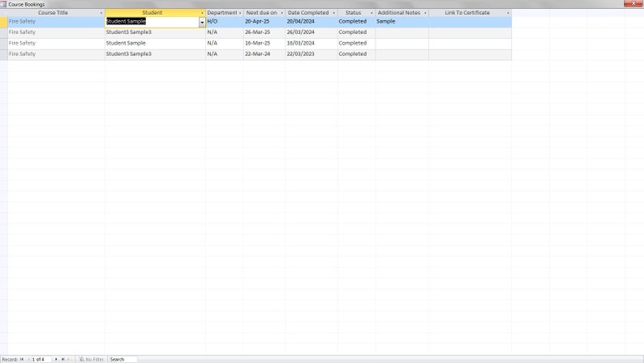Go to the next record navigation arrow
This screenshot has height=363, width=644.
click(x=56, y=359)
